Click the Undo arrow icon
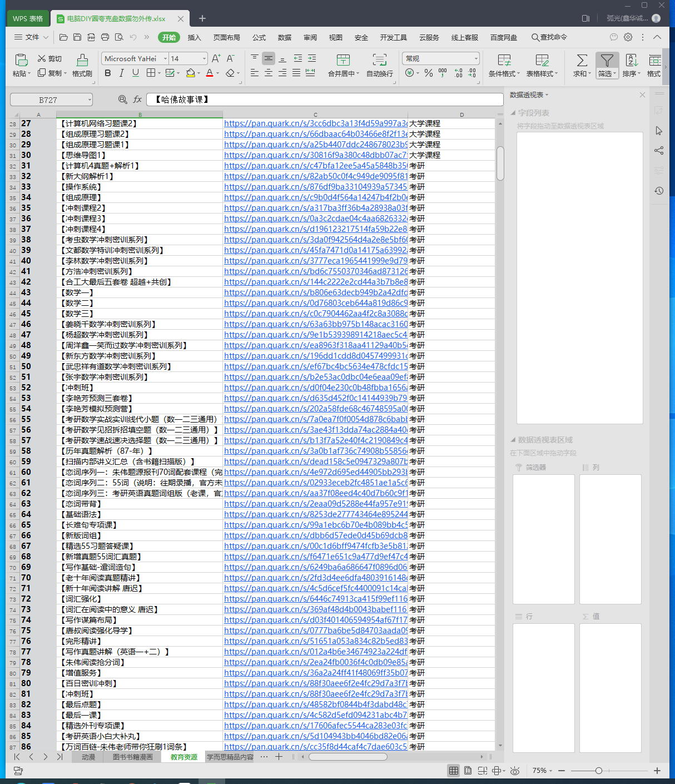 pyautogui.click(x=133, y=37)
